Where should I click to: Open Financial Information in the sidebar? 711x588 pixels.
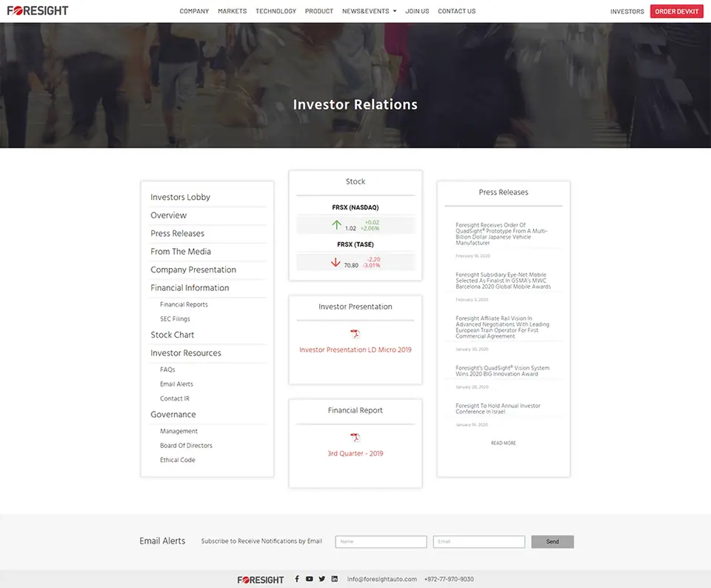point(190,288)
